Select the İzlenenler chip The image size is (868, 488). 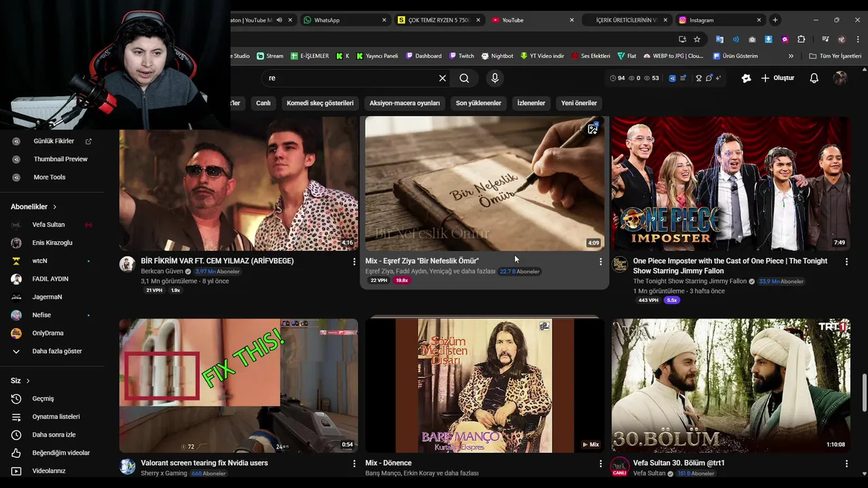click(531, 103)
